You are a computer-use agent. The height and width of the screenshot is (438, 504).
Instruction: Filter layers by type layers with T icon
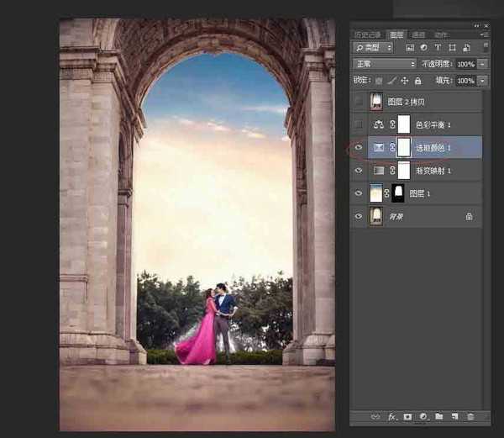coord(438,48)
